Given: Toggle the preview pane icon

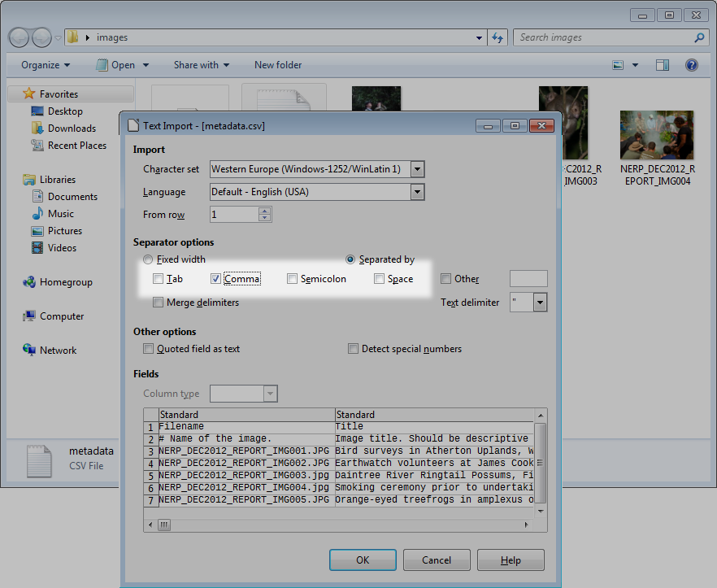Looking at the screenshot, I should [x=662, y=65].
